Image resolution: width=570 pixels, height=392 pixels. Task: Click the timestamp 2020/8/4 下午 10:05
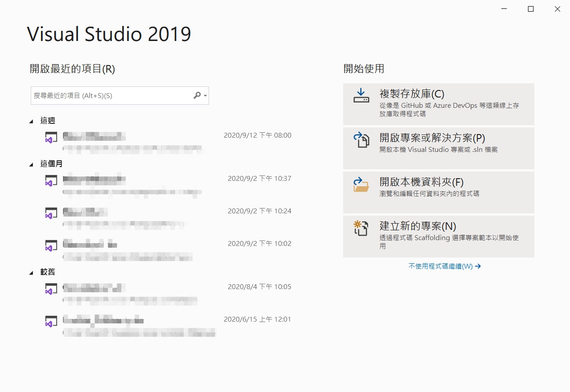[259, 287]
